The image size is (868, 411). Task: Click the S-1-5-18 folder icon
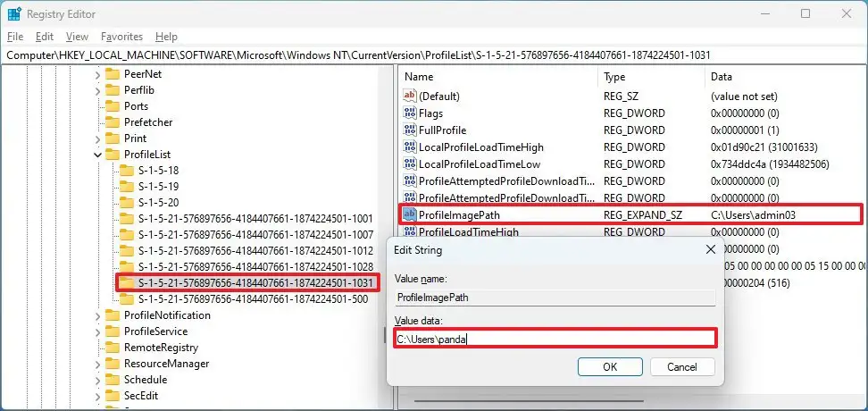click(x=128, y=171)
